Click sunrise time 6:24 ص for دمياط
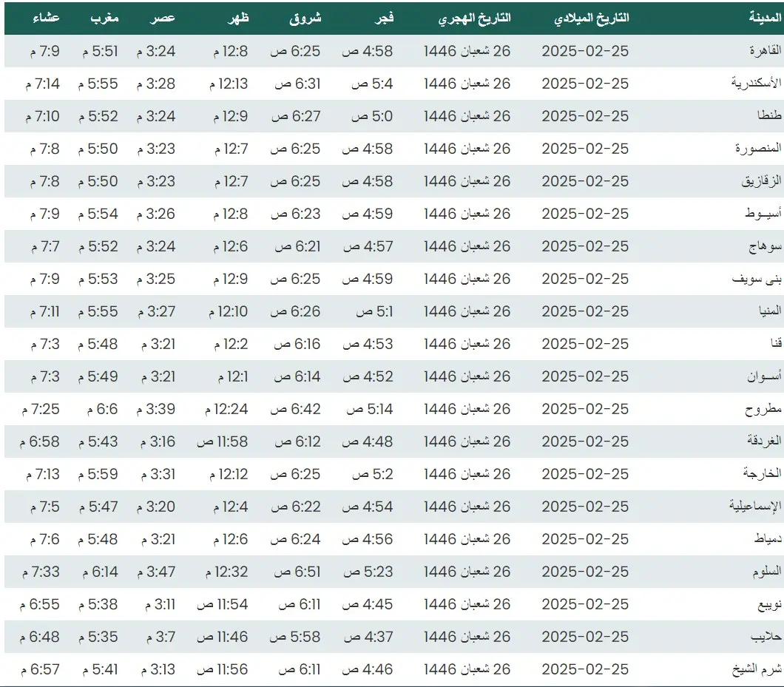The width and height of the screenshot is (784, 687). click(296, 539)
